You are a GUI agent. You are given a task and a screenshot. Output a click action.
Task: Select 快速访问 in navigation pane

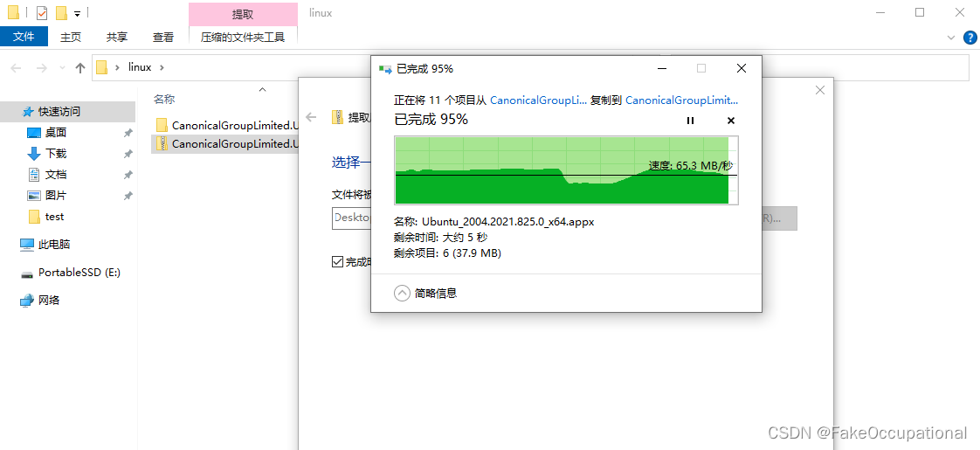(67, 112)
